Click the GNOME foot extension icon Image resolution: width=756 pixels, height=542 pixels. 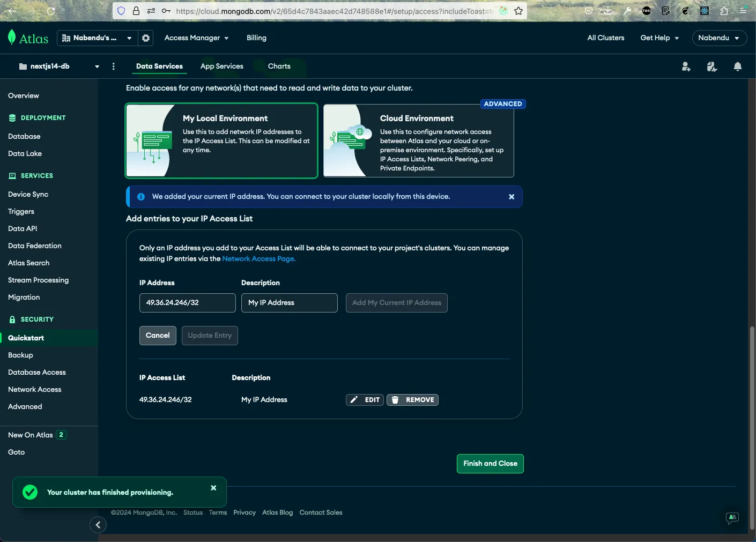point(685,11)
